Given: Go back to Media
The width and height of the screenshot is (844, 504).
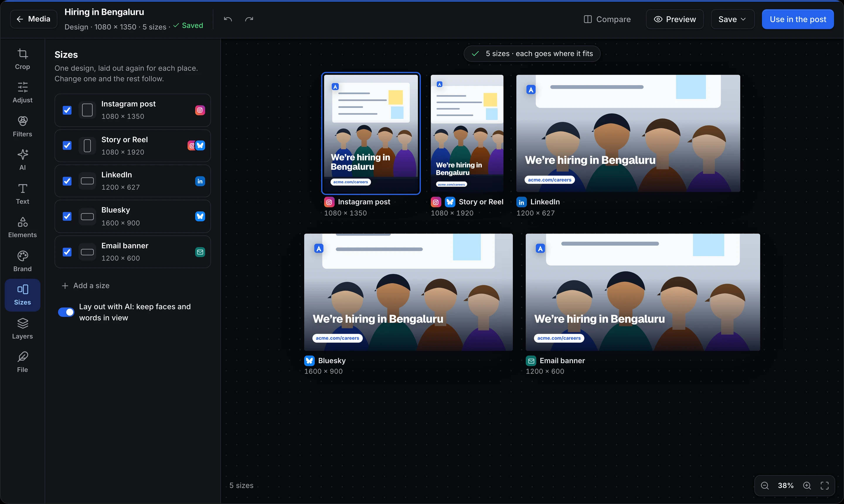Looking at the screenshot, I should 34,19.
